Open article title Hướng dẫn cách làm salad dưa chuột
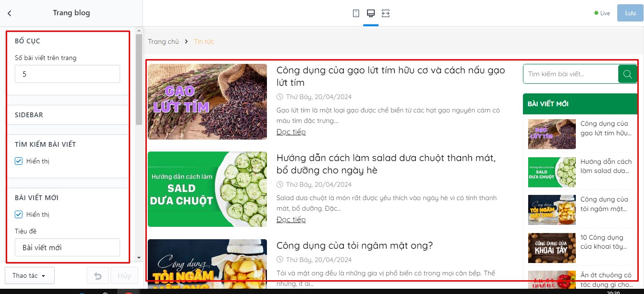 386,164
